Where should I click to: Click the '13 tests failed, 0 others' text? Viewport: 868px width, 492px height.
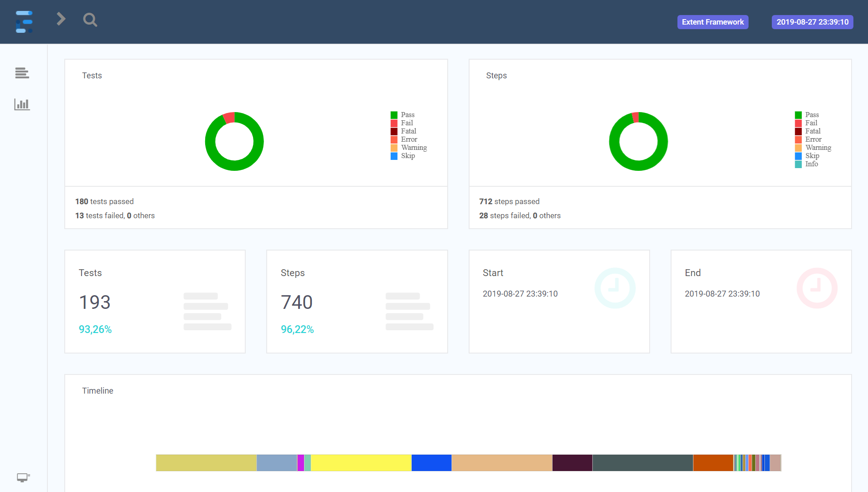tap(115, 215)
